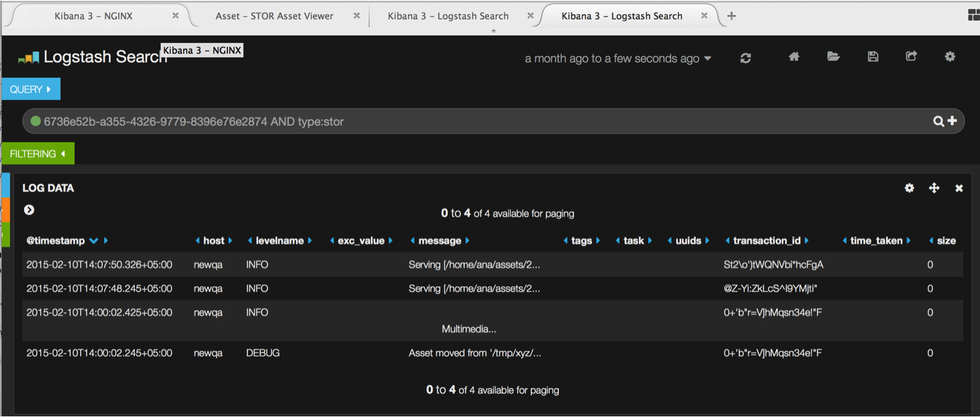980x417 pixels.
Task: Move transaction_id column left arrow
Action: point(728,241)
